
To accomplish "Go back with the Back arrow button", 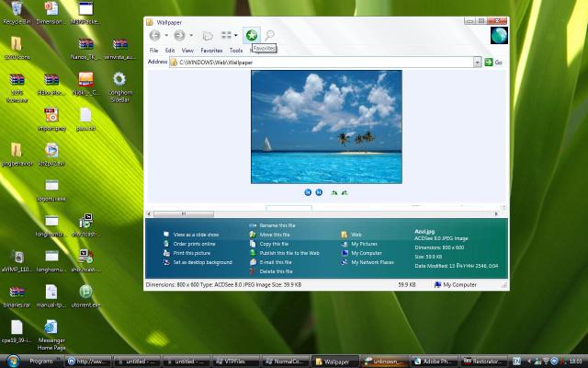I will point(154,36).
